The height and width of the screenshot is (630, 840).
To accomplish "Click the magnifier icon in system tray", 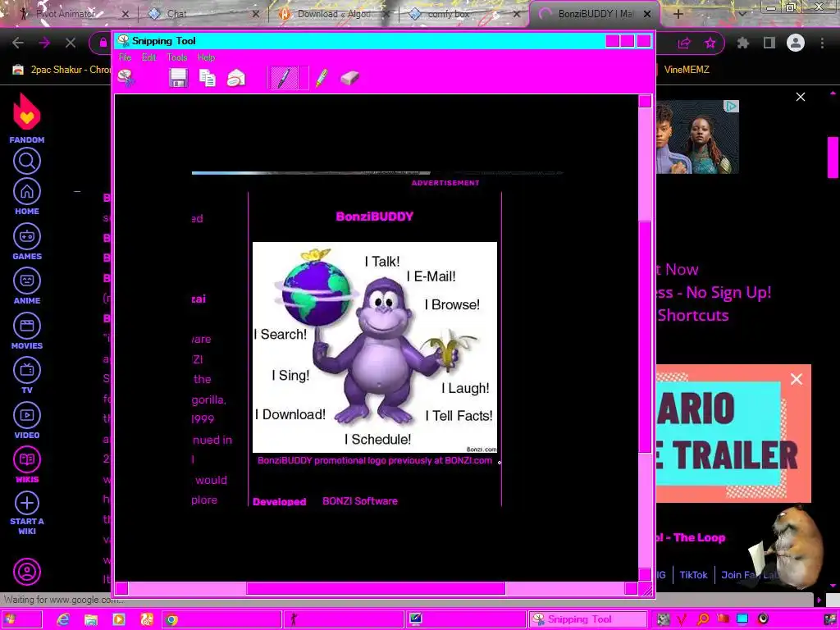I will click(x=703, y=619).
